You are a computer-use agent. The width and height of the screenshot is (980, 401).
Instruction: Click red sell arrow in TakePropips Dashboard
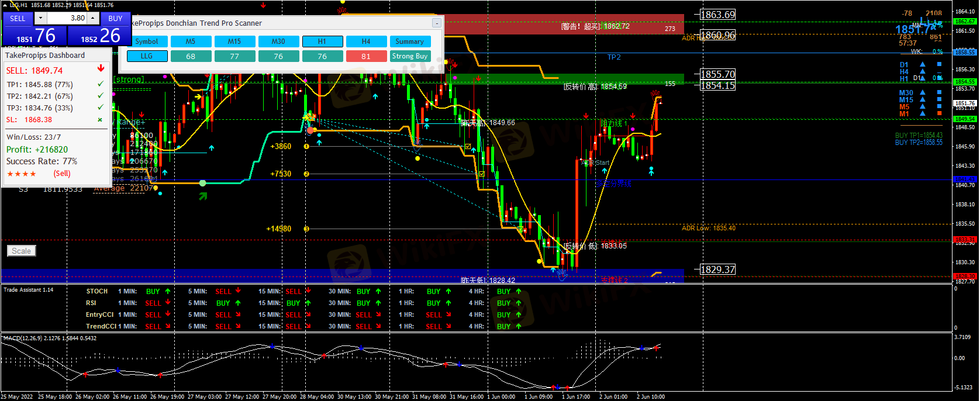coord(101,70)
